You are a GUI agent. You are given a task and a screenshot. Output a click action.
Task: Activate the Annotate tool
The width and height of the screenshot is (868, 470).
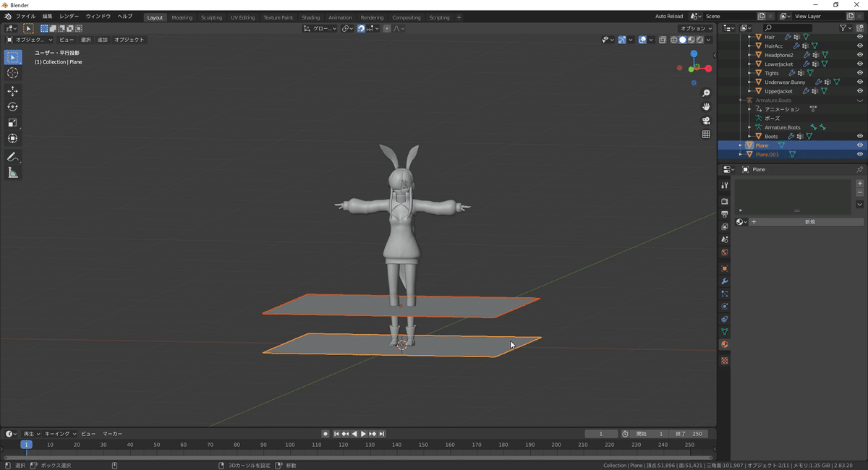pos(13,157)
